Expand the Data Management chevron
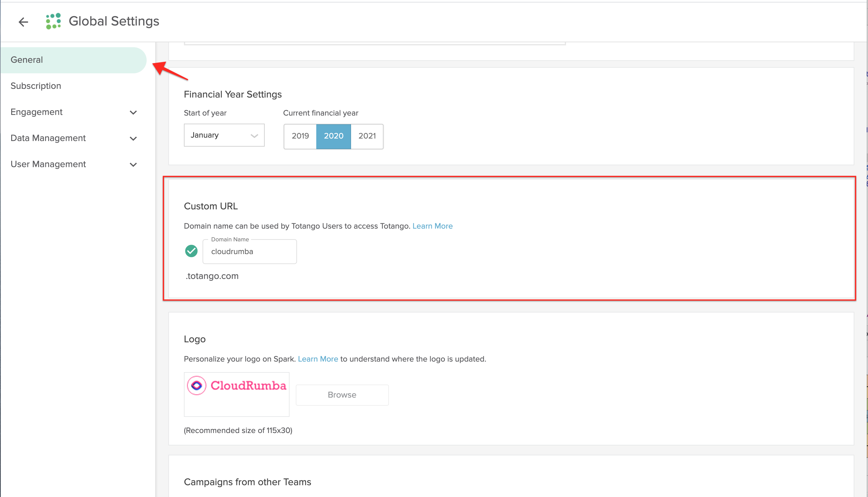Image resolution: width=868 pixels, height=497 pixels. (x=134, y=139)
